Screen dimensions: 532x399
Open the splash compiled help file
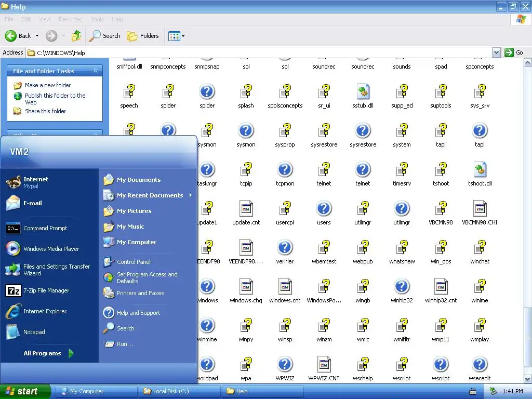coord(246,91)
